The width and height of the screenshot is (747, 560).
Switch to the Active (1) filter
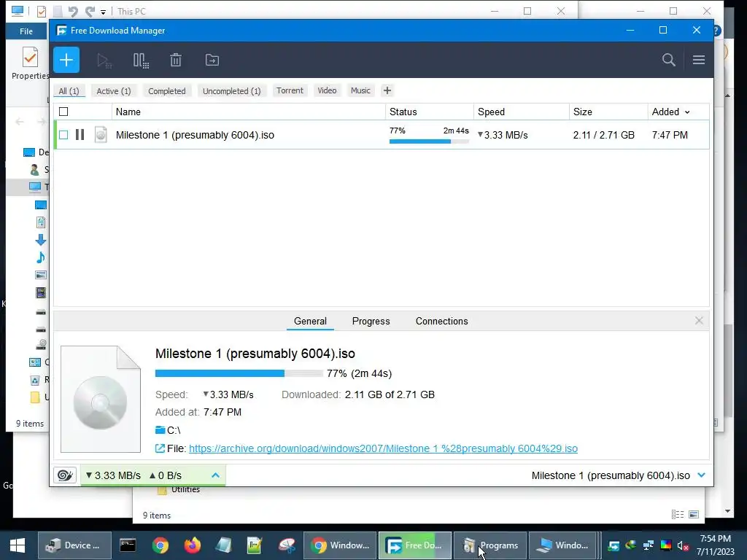(113, 91)
